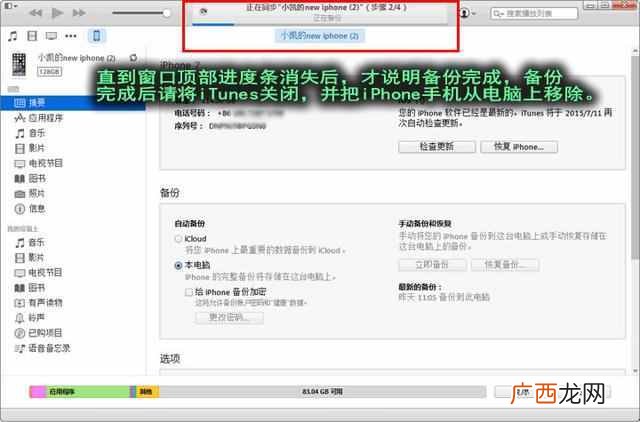The width and height of the screenshot is (640, 422).
Task: Enable 给 iPhone 备份加密 checkbox
Action: [x=189, y=292]
